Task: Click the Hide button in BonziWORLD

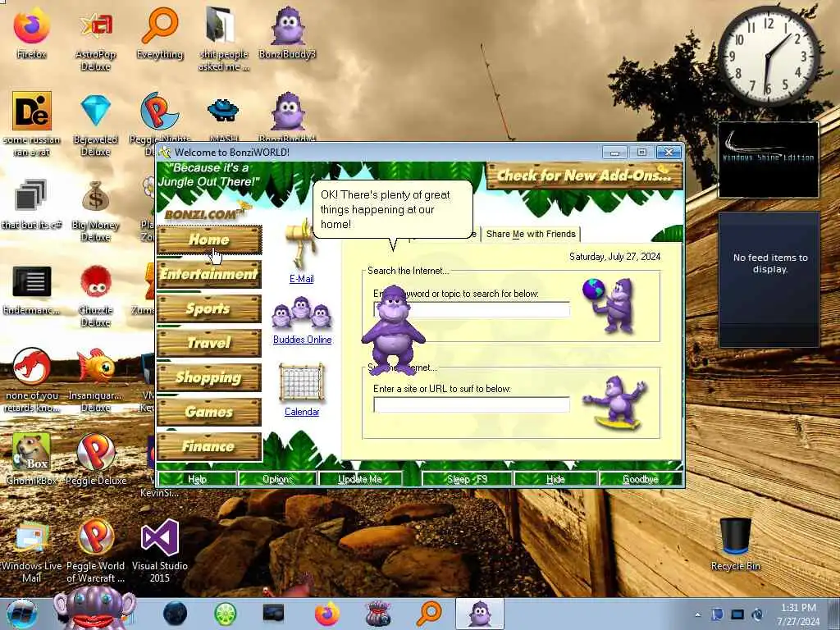Action: 555,479
